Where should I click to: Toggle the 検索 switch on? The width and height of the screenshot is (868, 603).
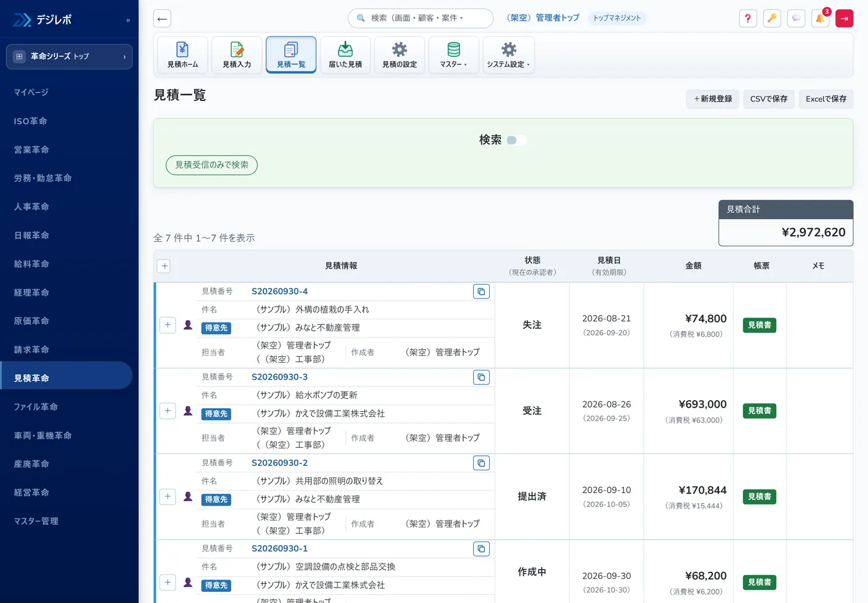click(516, 140)
